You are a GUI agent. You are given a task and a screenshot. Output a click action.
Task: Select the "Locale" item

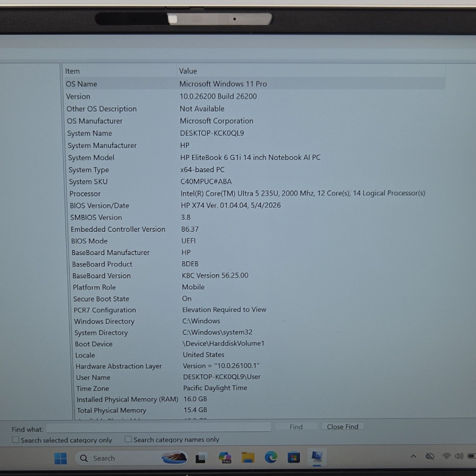[x=85, y=355]
